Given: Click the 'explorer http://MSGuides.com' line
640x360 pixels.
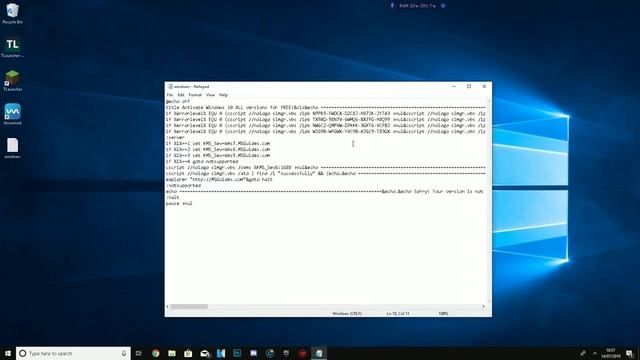Looking at the screenshot, I should [219, 180].
